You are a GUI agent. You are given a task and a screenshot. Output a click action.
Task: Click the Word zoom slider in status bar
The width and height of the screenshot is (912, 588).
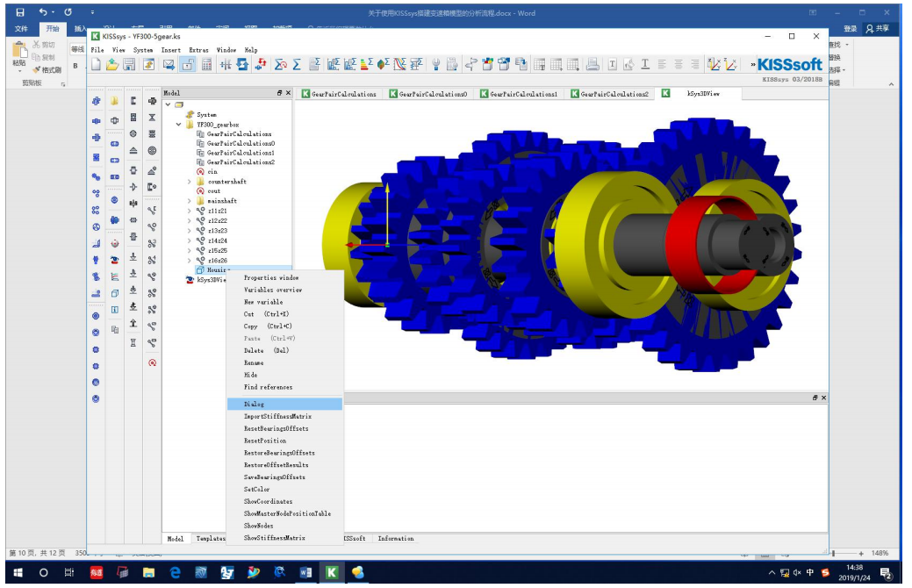click(832, 554)
